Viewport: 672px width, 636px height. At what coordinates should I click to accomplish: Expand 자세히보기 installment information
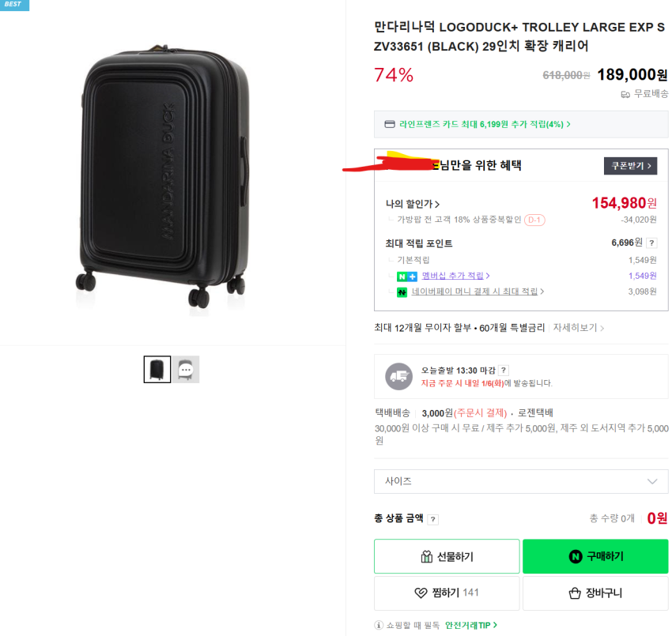[x=579, y=327]
